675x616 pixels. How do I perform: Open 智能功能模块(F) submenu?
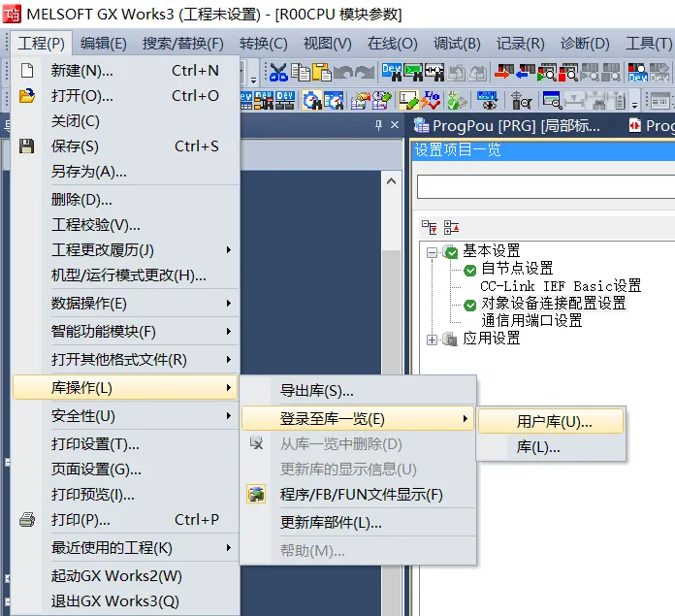pos(126,332)
